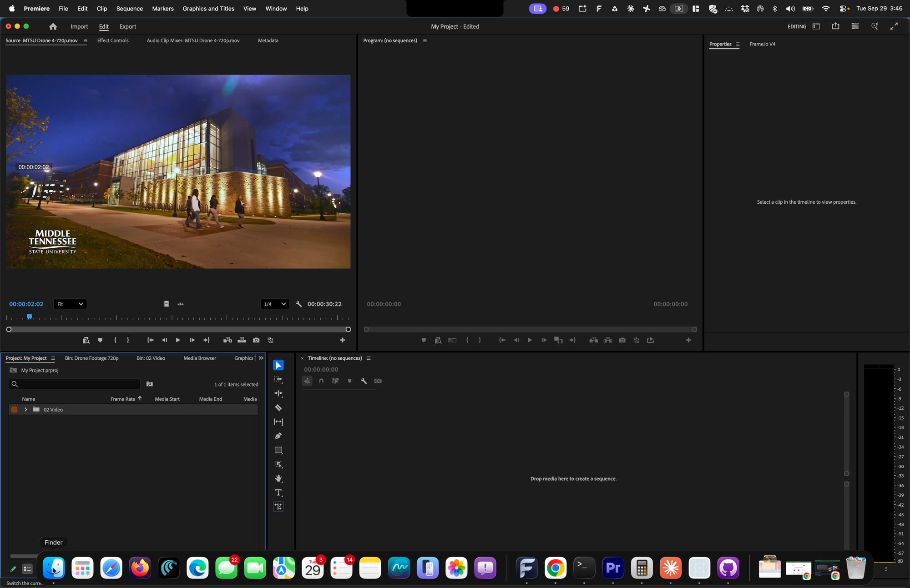910x588 pixels.
Task: Toggle Linked Selection in Timeline
Action: pyautogui.click(x=335, y=381)
